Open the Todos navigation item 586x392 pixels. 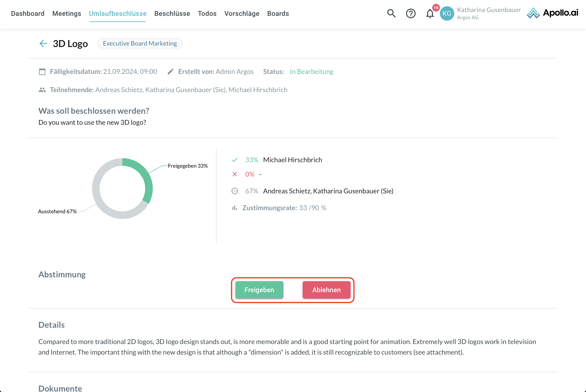(207, 13)
